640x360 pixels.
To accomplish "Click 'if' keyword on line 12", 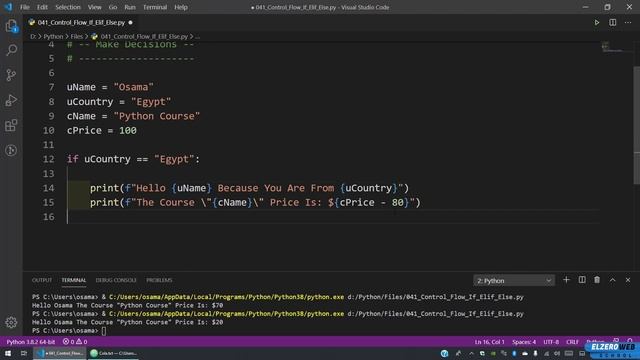I will coord(73,159).
